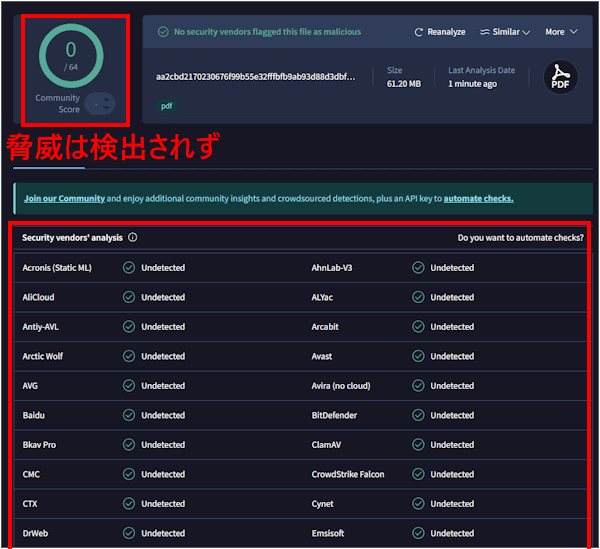This screenshot has height=549, width=600.
Task: Click the PDF file type icon
Action: click(x=561, y=77)
